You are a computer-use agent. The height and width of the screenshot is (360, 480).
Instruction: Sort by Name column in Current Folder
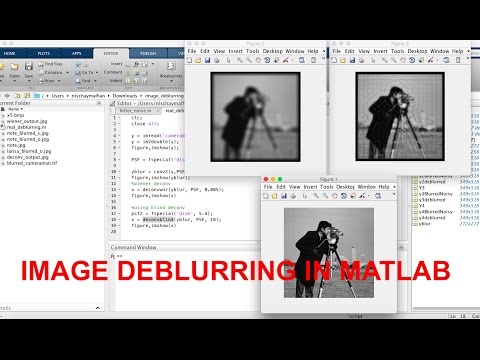pyautogui.click(x=15, y=109)
